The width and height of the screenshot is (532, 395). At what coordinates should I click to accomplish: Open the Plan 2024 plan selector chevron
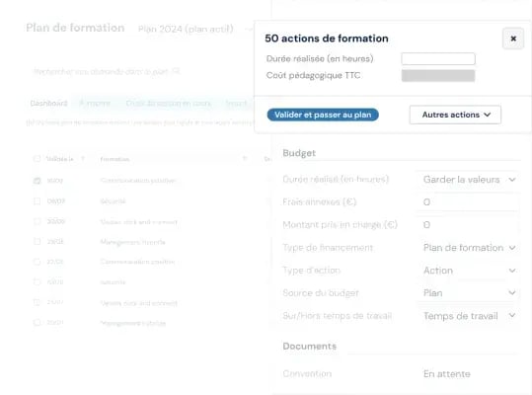point(249,30)
